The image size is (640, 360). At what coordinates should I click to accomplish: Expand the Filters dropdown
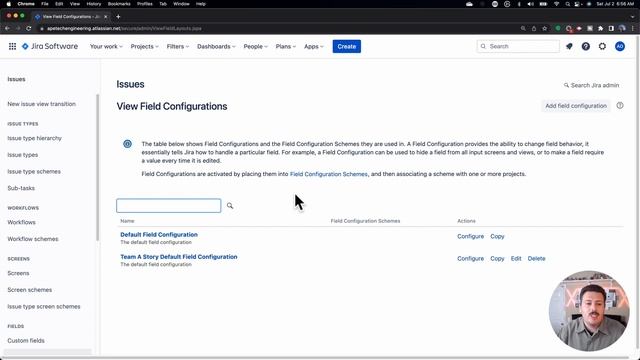[178, 47]
